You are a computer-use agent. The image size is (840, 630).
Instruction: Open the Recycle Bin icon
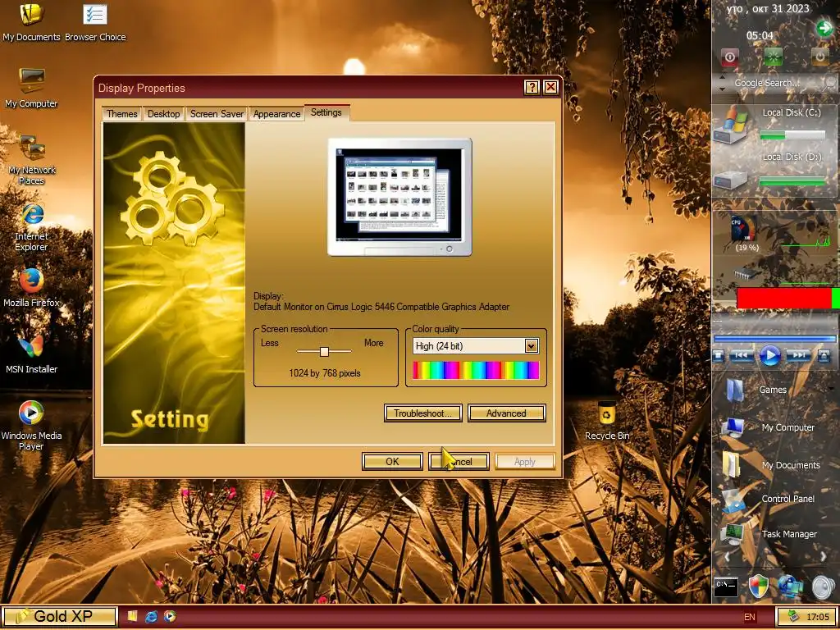(607, 421)
